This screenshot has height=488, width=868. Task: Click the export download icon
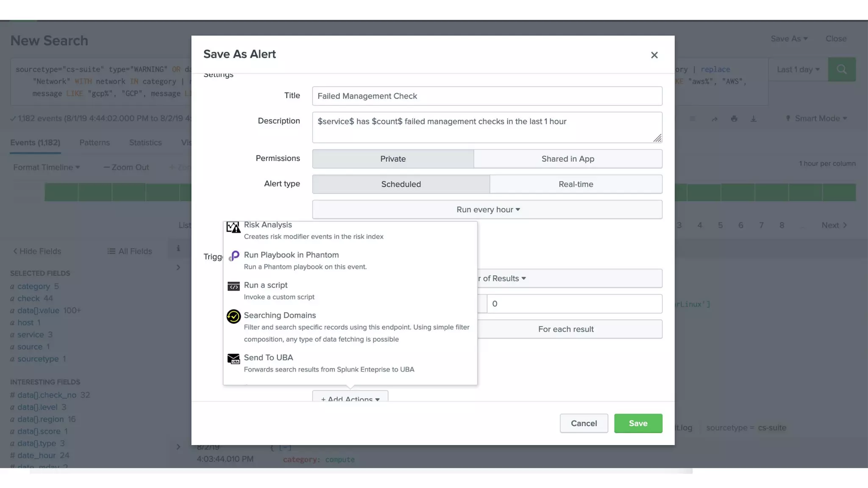tap(753, 119)
